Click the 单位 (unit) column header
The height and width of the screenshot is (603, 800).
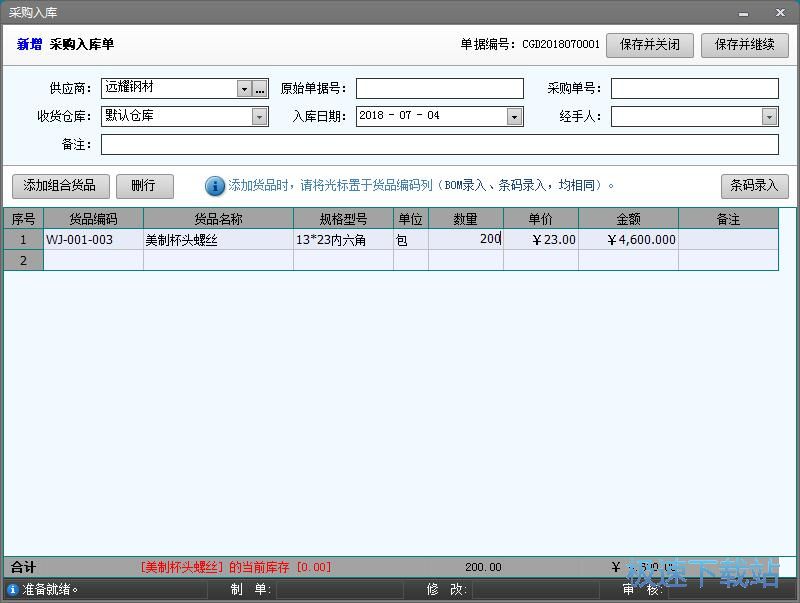[x=411, y=219]
